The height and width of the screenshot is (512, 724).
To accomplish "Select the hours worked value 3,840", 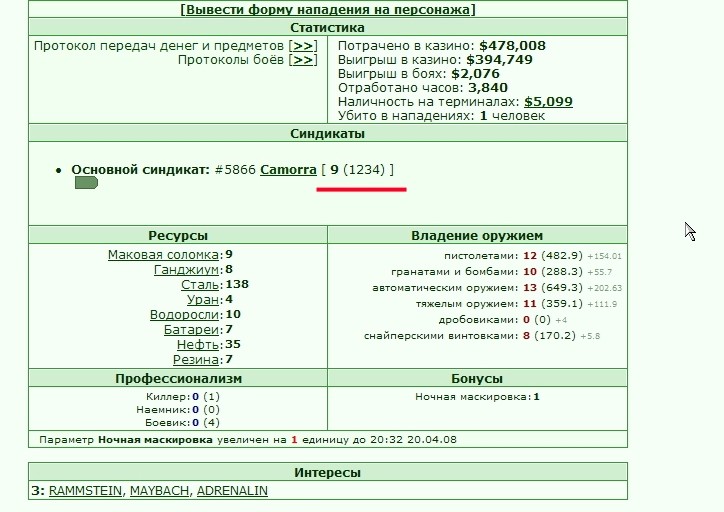I will (488, 88).
